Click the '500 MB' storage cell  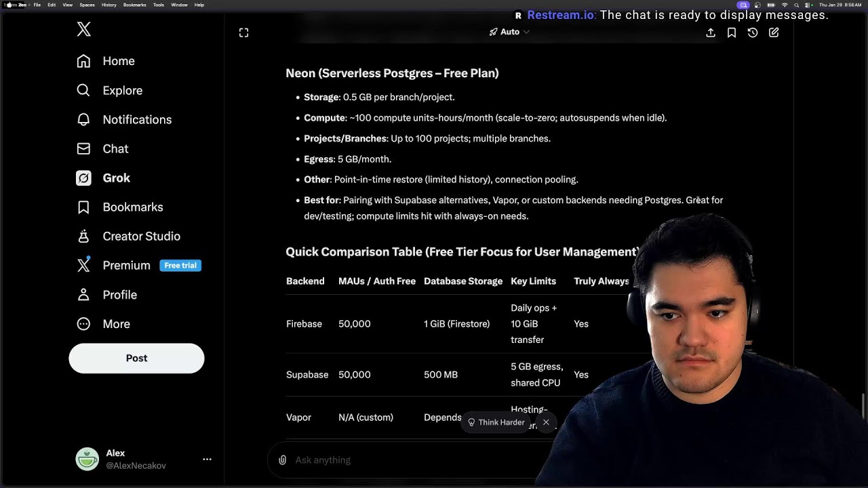click(x=441, y=374)
